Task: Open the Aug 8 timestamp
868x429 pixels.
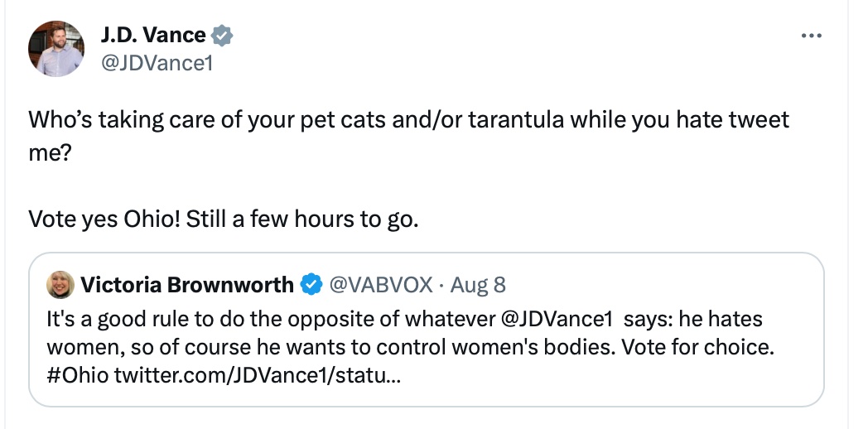Action: tap(478, 285)
